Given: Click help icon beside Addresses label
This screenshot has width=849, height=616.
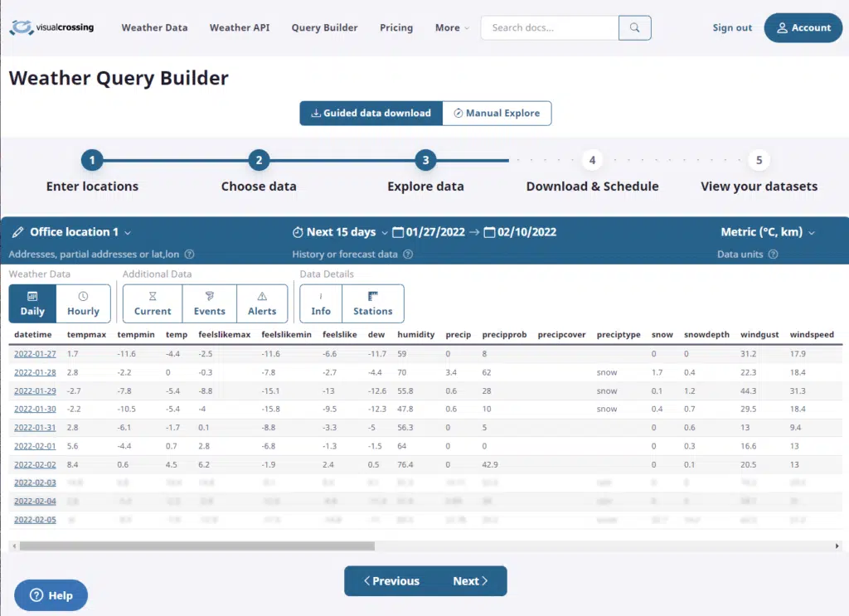Looking at the screenshot, I should 189,255.
